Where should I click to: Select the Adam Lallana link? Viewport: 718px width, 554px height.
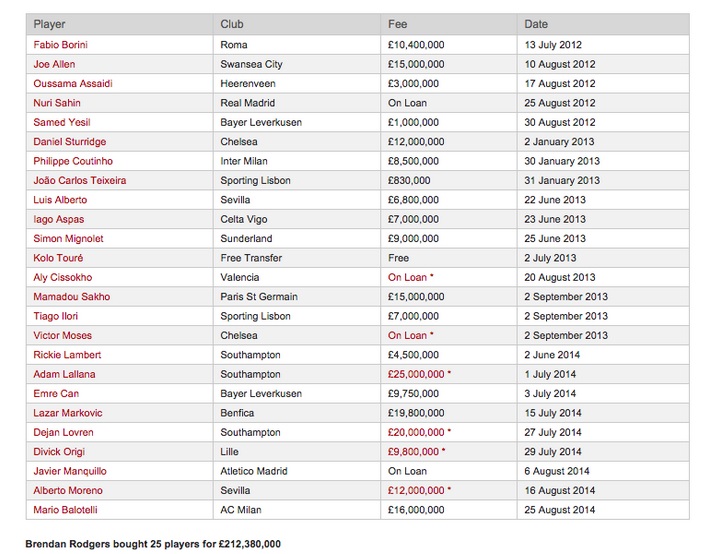64,374
